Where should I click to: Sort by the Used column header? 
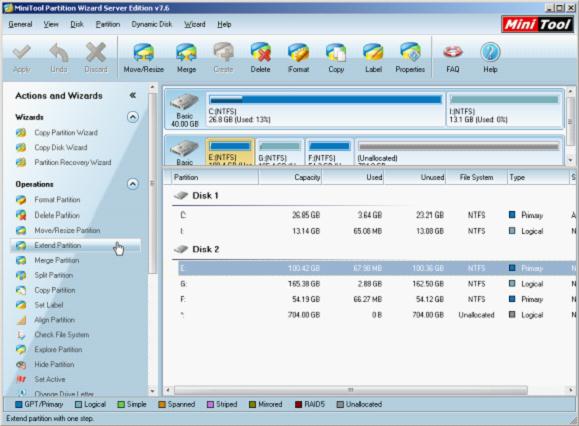click(x=353, y=178)
